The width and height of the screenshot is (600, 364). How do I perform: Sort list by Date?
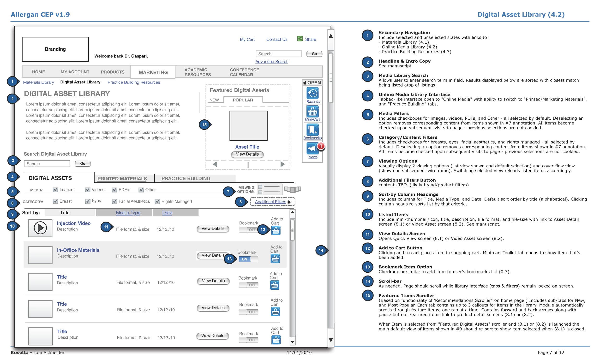click(x=167, y=213)
